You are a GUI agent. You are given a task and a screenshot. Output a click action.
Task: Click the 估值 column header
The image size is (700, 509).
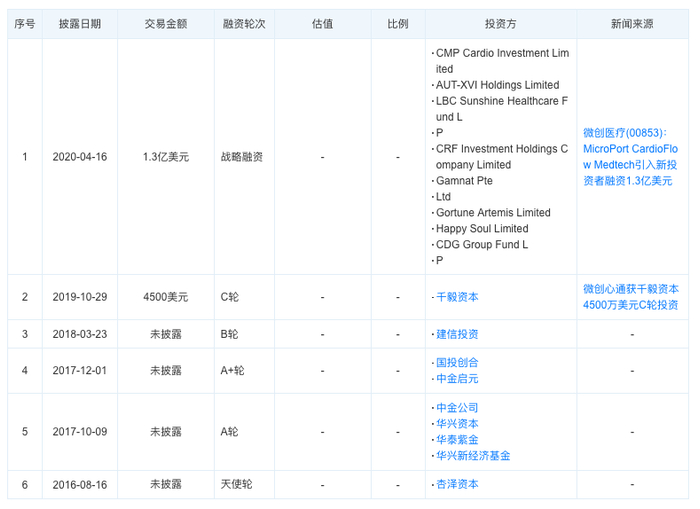click(x=322, y=24)
